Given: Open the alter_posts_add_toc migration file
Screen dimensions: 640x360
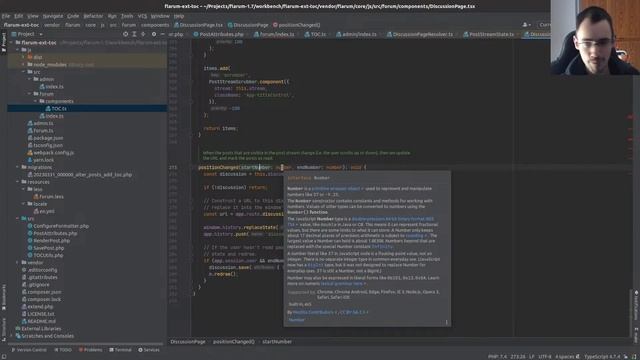Looking at the screenshot, I should click(x=80, y=175).
